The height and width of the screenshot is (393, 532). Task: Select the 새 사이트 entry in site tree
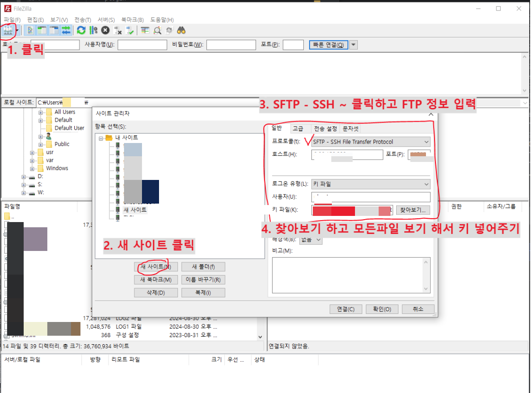tap(135, 210)
